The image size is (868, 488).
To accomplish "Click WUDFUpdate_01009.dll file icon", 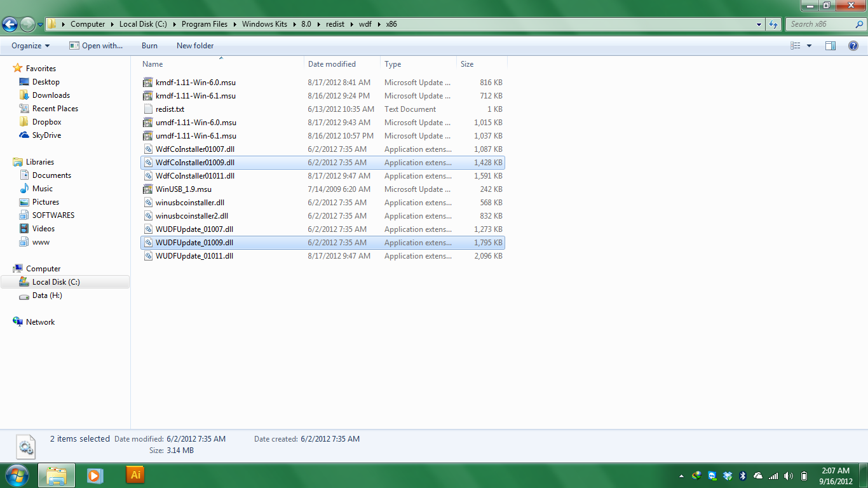I will coord(148,243).
